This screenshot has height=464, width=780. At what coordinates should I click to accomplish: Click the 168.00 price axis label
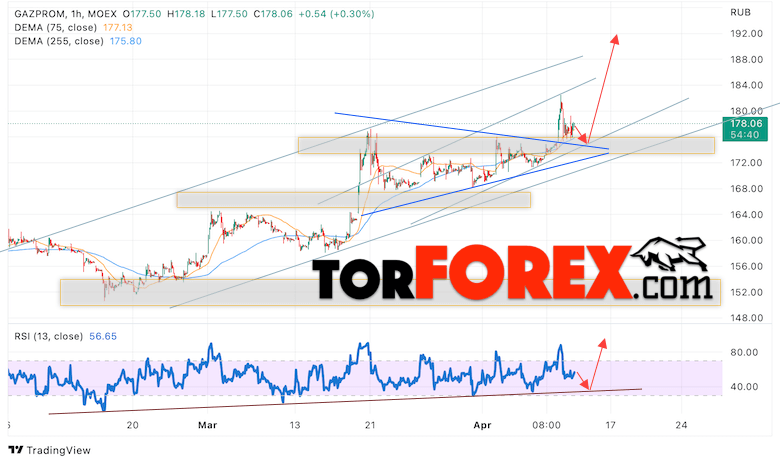tap(747, 188)
